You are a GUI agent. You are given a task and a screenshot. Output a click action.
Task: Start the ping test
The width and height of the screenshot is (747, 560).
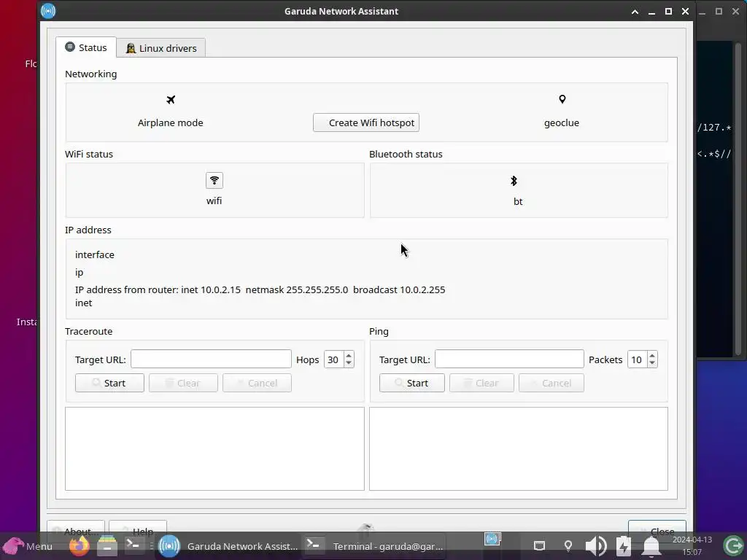pos(412,383)
